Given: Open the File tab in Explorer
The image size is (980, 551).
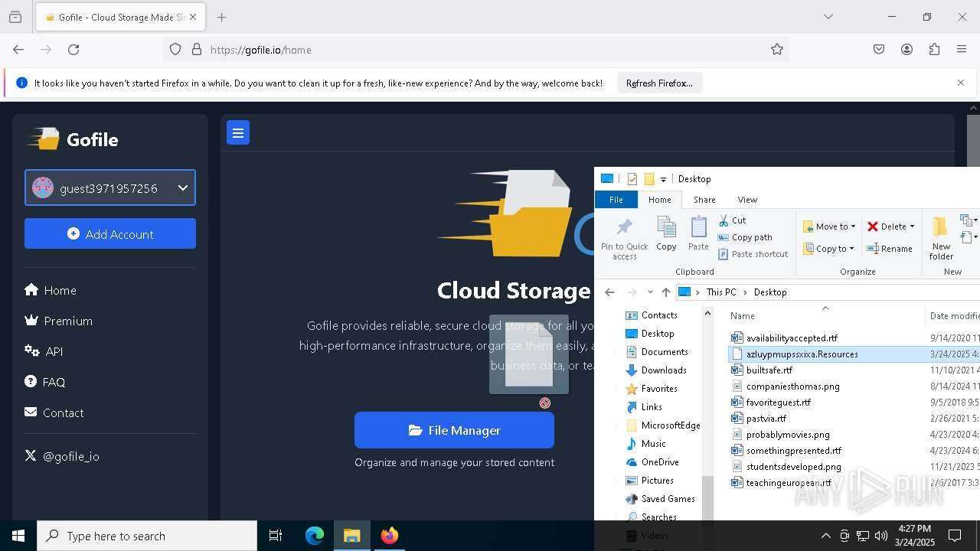Looking at the screenshot, I should pyautogui.click(x=616, y=200).
